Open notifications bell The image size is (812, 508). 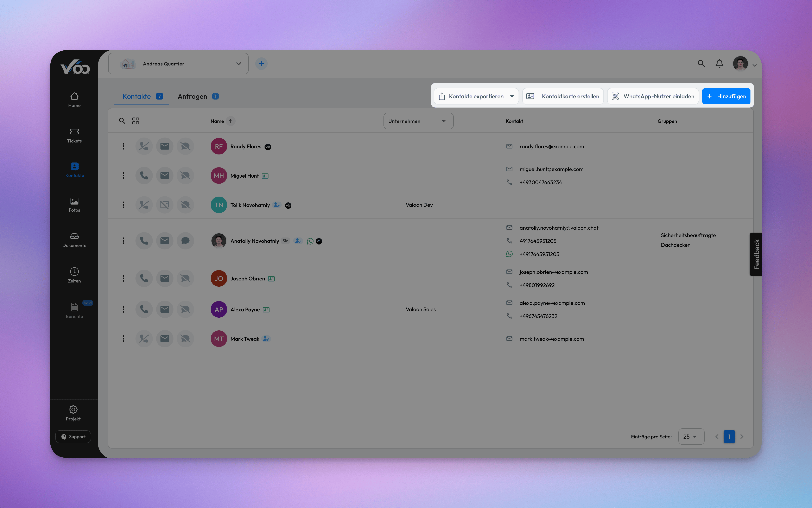[x=719, y=64]
